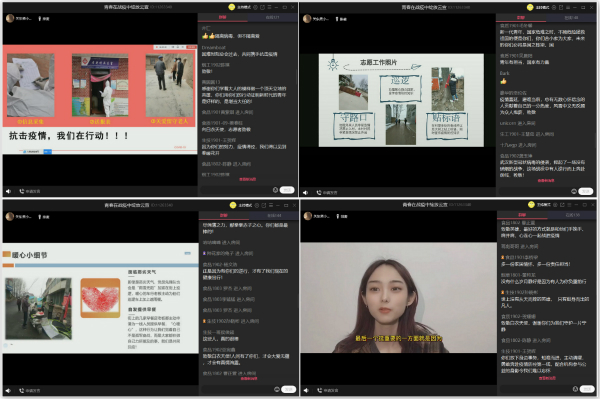Click the send button in the 暖心小细节 window chat
The width and height of the screenshot is (600, 399).
pyautogui.click(x=289, y=389)
